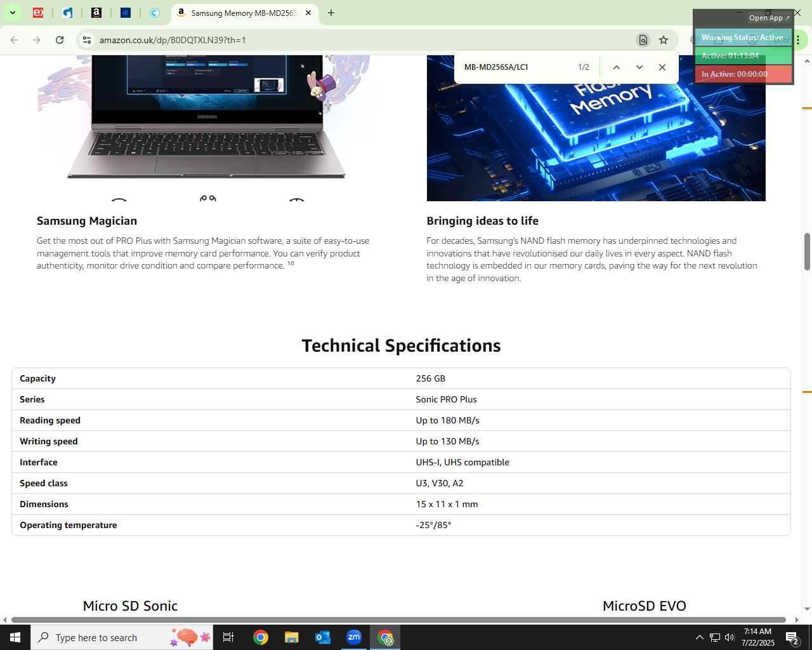Click the Flash Memory chip image
Image resolution: width=812 pixels, height=650 pixels.
[596, 128]
